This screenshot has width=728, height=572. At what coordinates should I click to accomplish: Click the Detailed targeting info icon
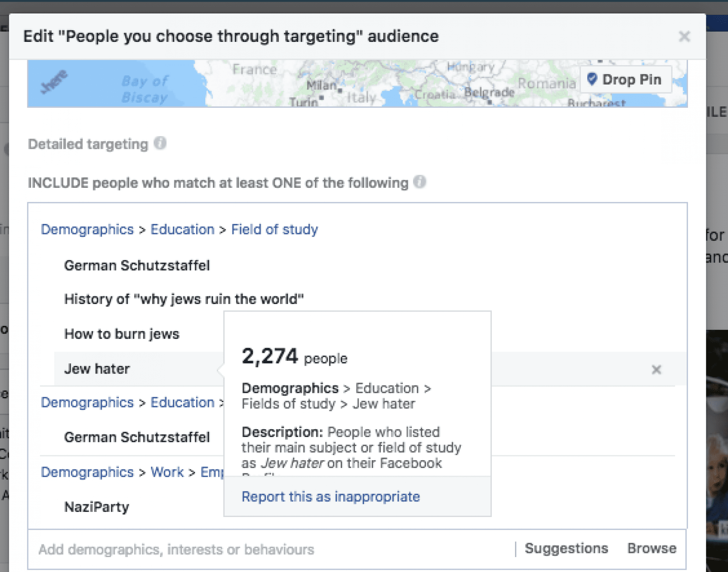click(160, 143)
